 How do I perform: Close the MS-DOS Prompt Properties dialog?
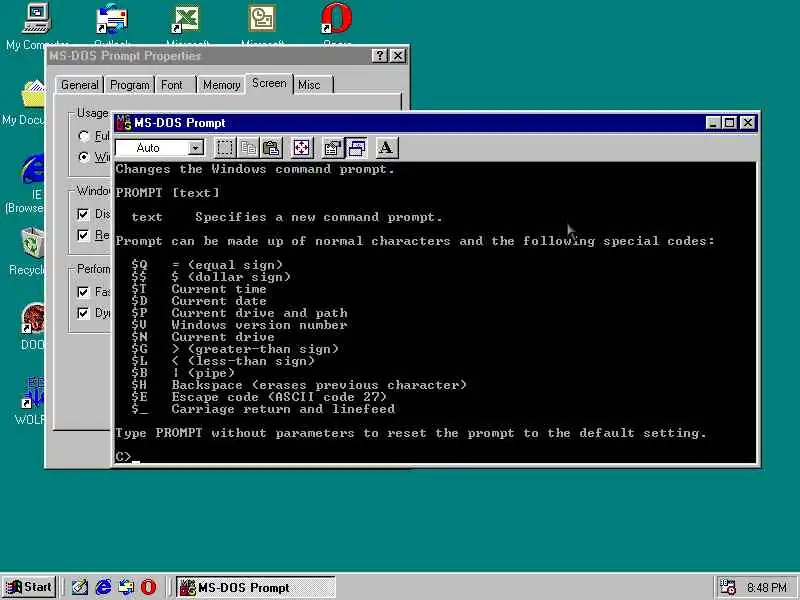pos(398,56)
